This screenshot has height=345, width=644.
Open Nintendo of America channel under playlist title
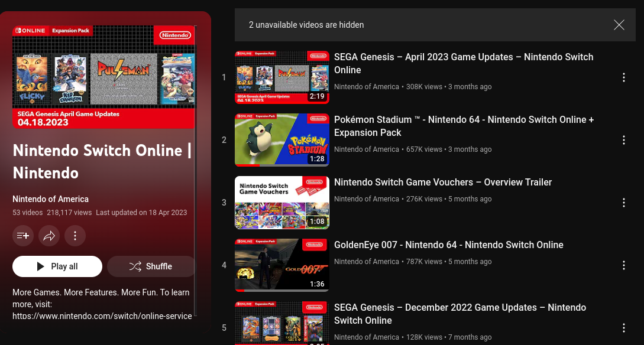[x=50, y=199]
